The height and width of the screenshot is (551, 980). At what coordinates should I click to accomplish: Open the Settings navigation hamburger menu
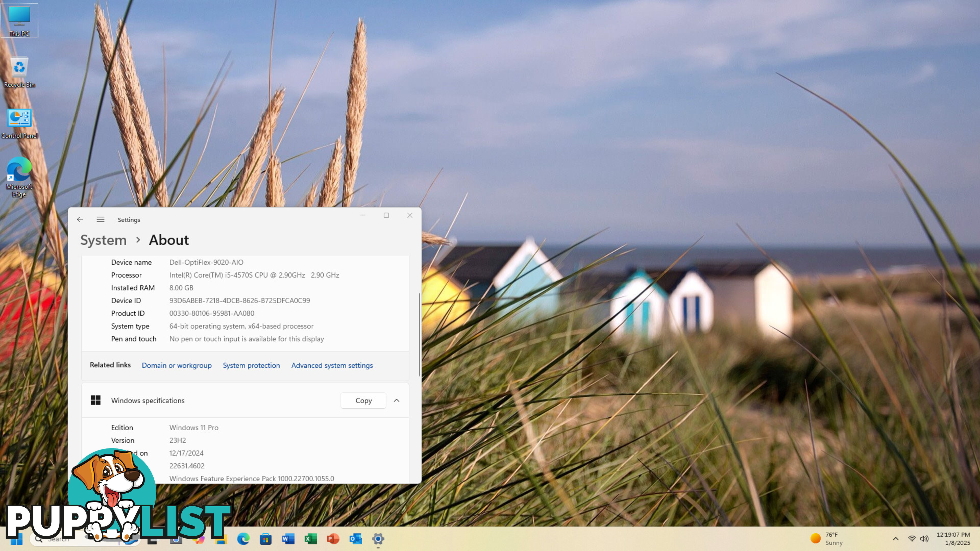(101, 219)
